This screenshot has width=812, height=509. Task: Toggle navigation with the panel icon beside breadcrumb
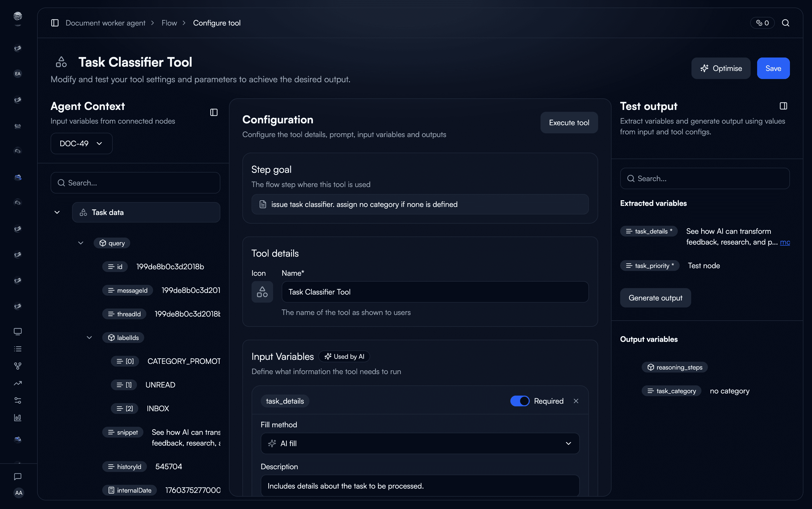[x=55, y=23]
